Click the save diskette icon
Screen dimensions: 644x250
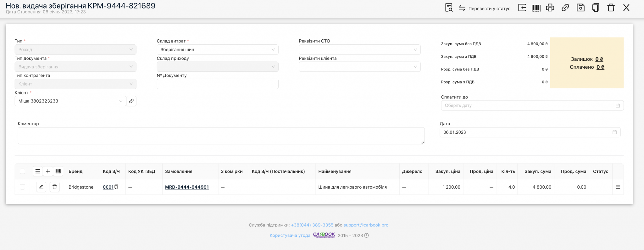pos(580,8)
